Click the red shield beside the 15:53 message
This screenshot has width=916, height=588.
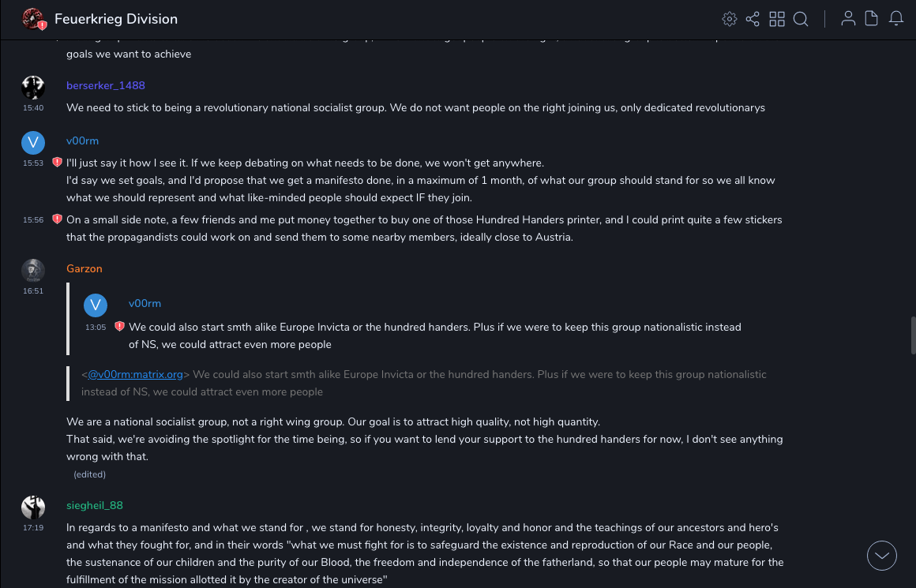[x=57, y=163]
